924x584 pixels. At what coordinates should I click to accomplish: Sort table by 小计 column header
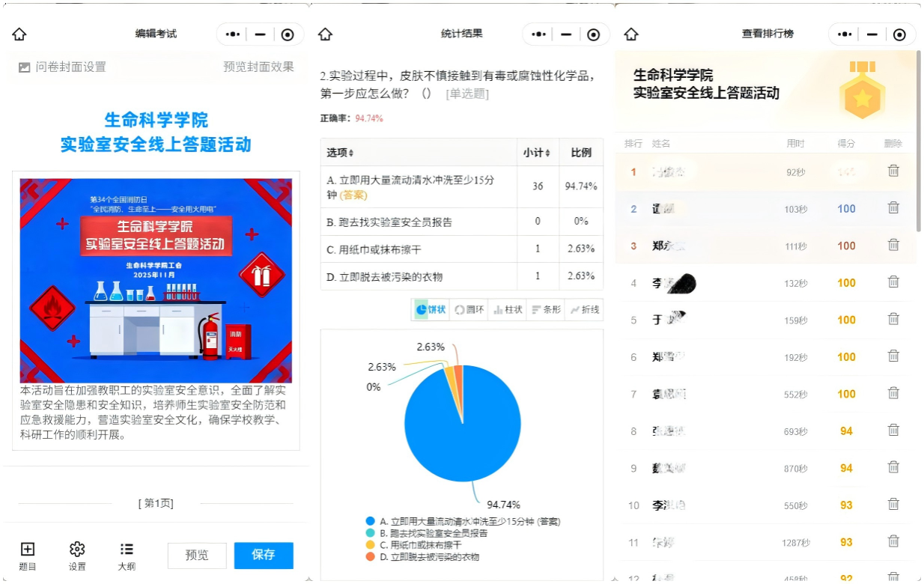(x=537, y=153)
